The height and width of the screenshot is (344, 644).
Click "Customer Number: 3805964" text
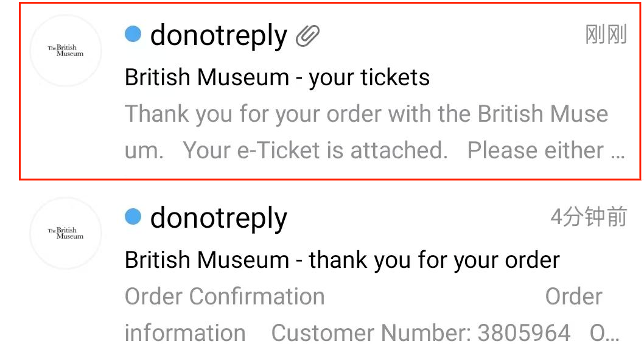421,333
